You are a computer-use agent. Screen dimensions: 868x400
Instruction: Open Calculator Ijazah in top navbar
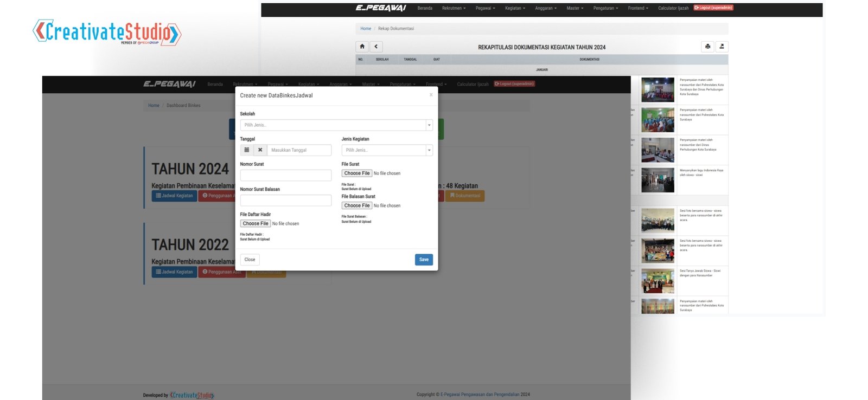click(x=673, y=8)
